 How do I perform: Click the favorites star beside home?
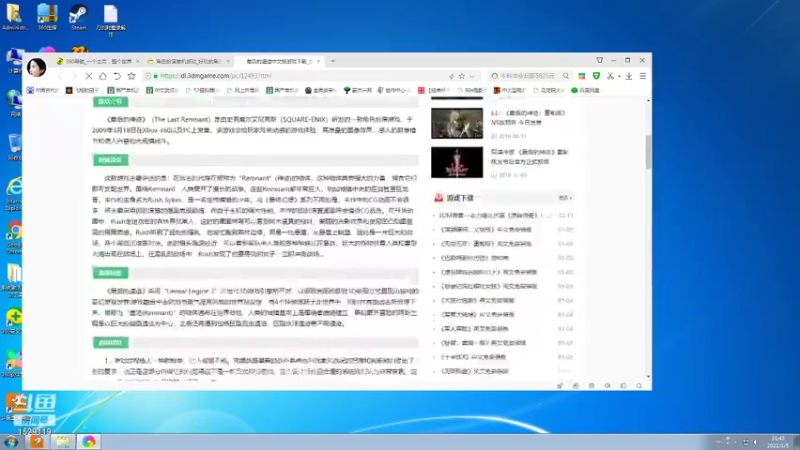coord(131,76)
